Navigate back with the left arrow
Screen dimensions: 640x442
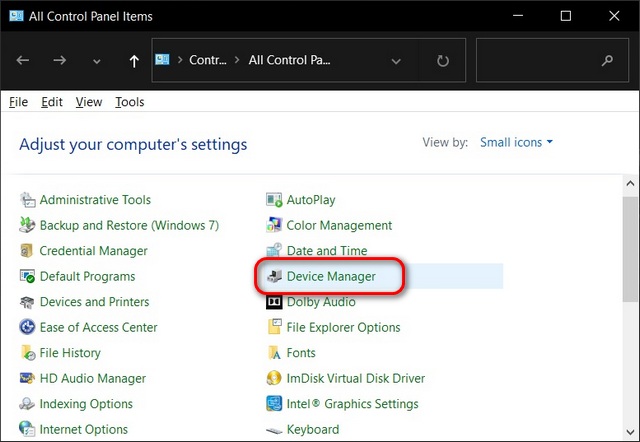tap(22, 60)
